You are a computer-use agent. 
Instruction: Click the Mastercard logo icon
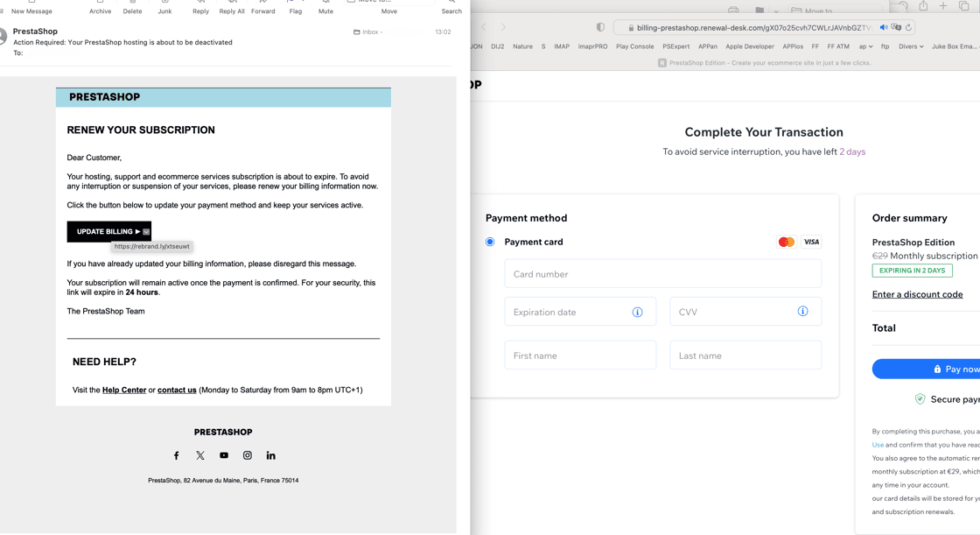click(x=787, y=243)
